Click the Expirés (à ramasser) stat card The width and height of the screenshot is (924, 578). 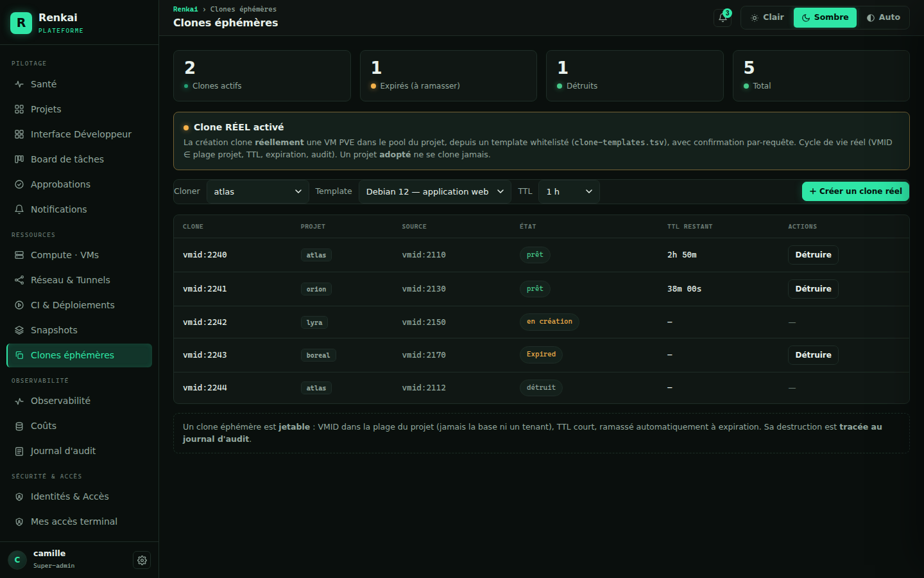pyautogui.click(x=449, y=76)
